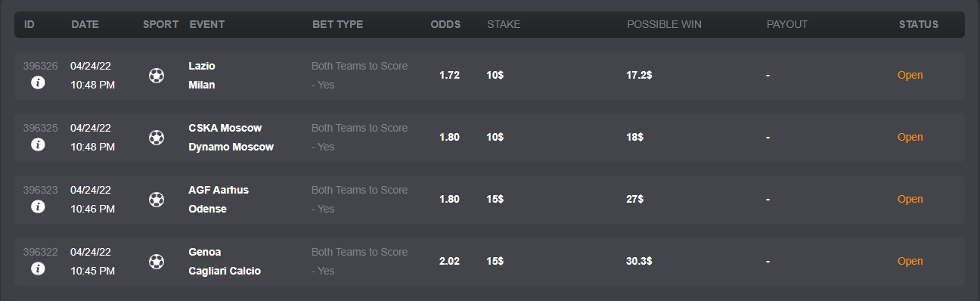Open info icon for bet 396323
Screen dimensions: 980x301
(38, 206)
